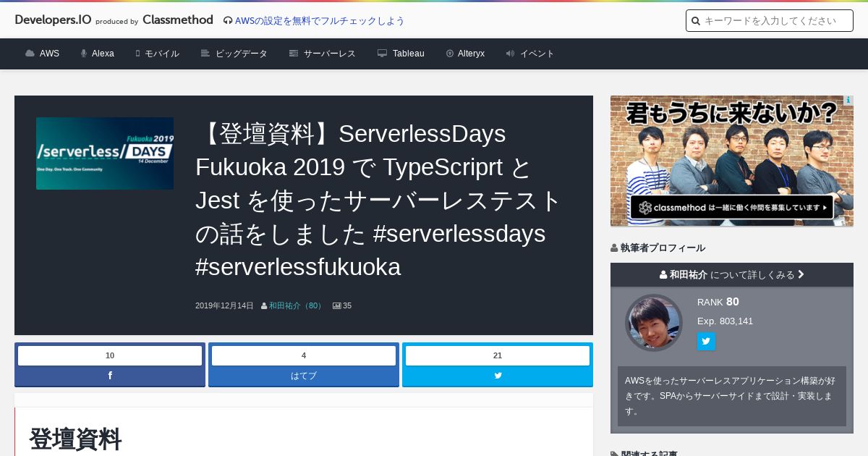Screen dimensions: 868x456
Task: Click the はてブ count 4
Action: coord(304,355)
